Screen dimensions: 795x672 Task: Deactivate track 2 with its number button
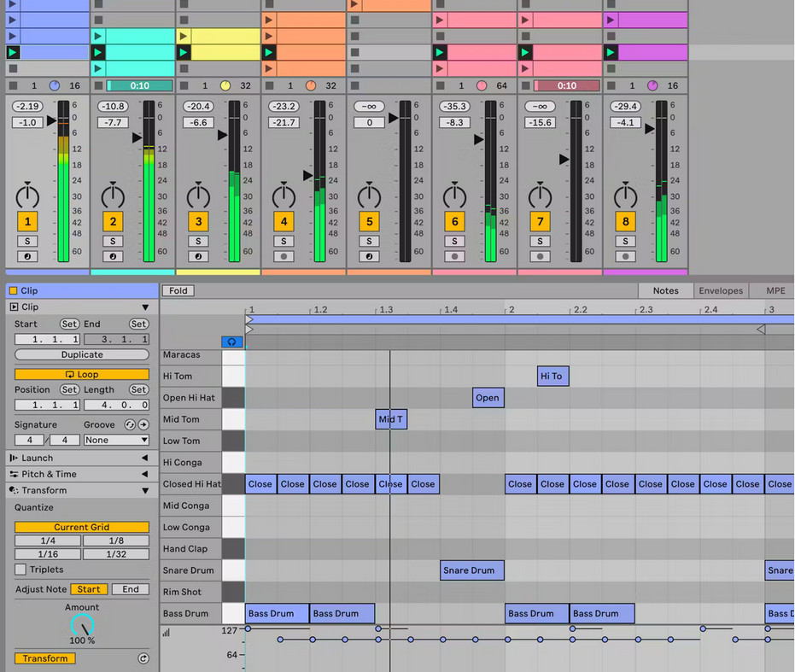[113, 222]
